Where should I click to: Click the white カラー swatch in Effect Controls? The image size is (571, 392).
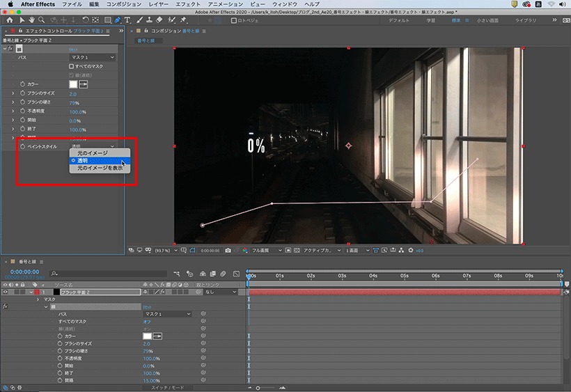(73, 84)
